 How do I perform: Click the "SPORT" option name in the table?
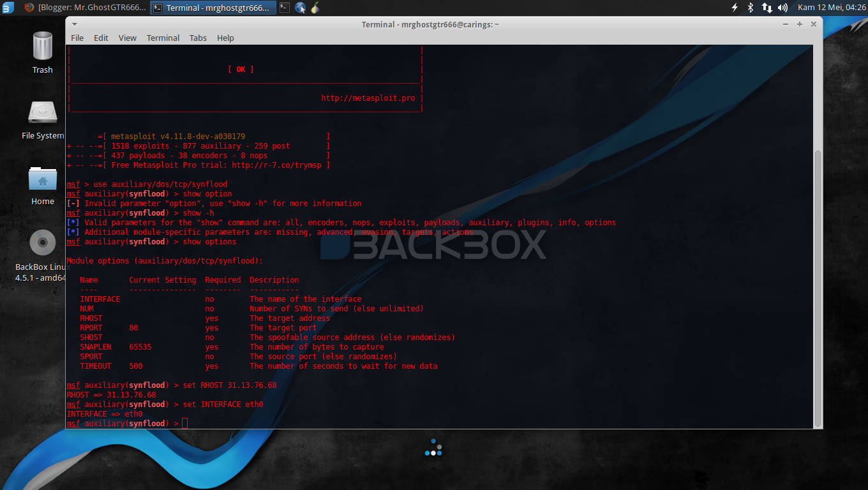[91, 357]
